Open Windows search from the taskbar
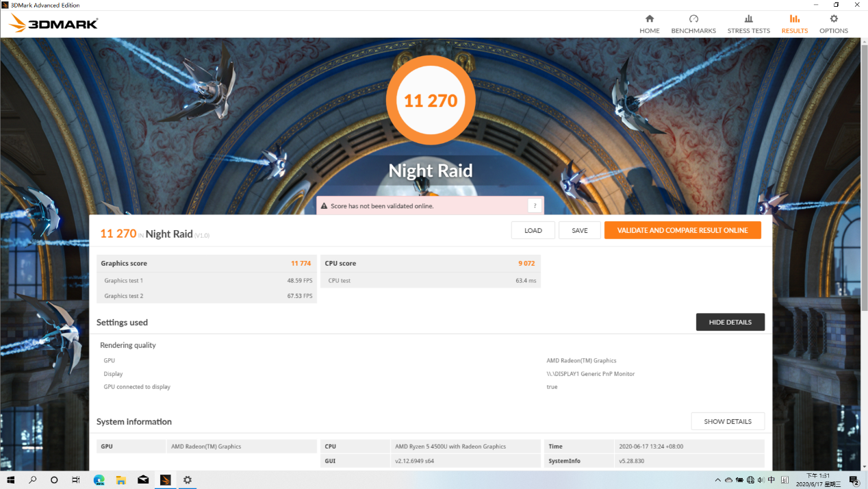 [32, 480]
